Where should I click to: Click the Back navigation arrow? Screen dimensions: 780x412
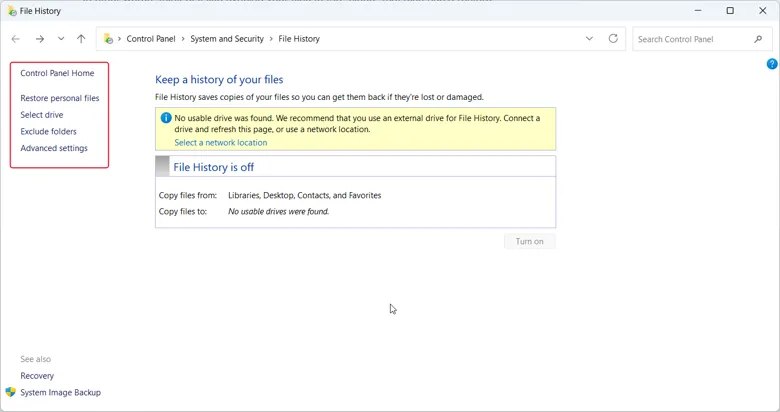coord(15,39)
